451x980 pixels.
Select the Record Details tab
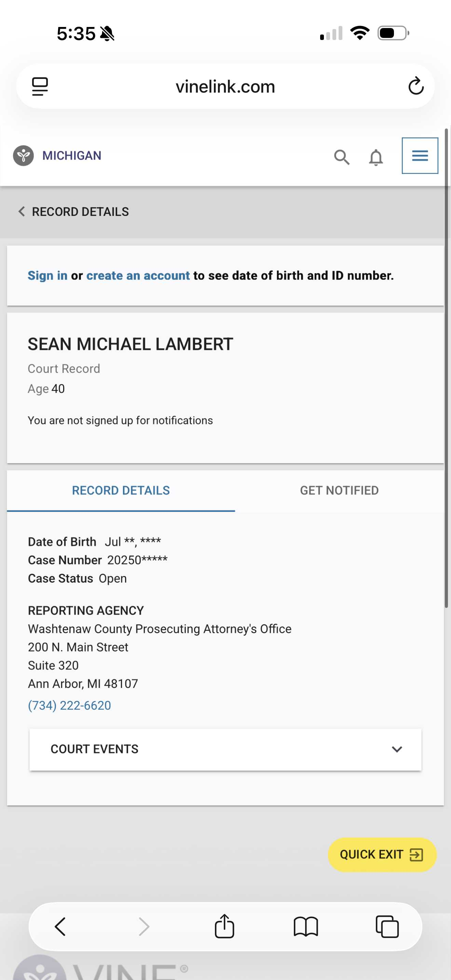coord(121,490)
